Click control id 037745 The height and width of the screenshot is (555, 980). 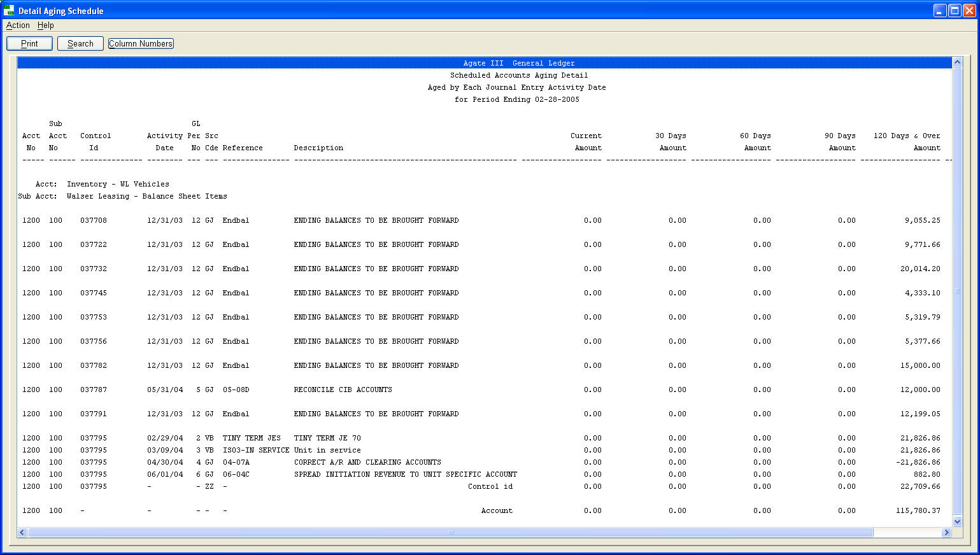[94, 293]
